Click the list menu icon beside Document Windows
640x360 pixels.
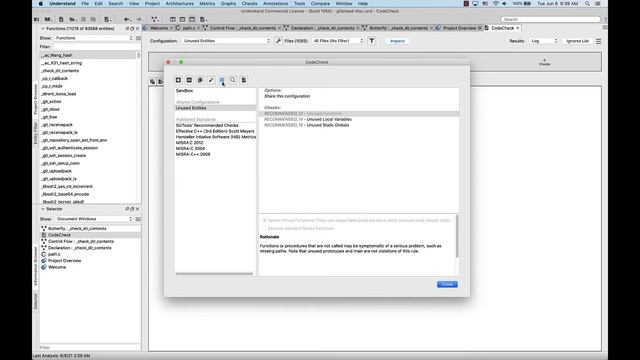(138, 219)
